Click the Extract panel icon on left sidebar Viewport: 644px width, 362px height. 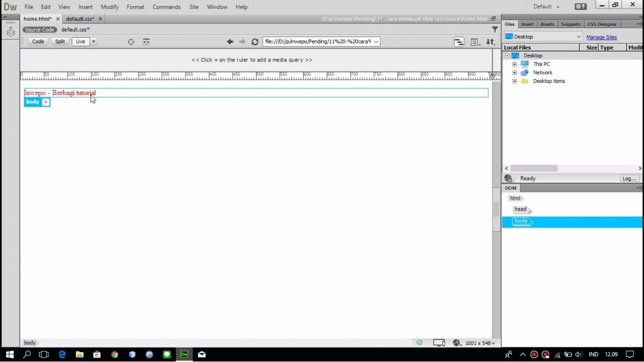click(x=11, y=31)
